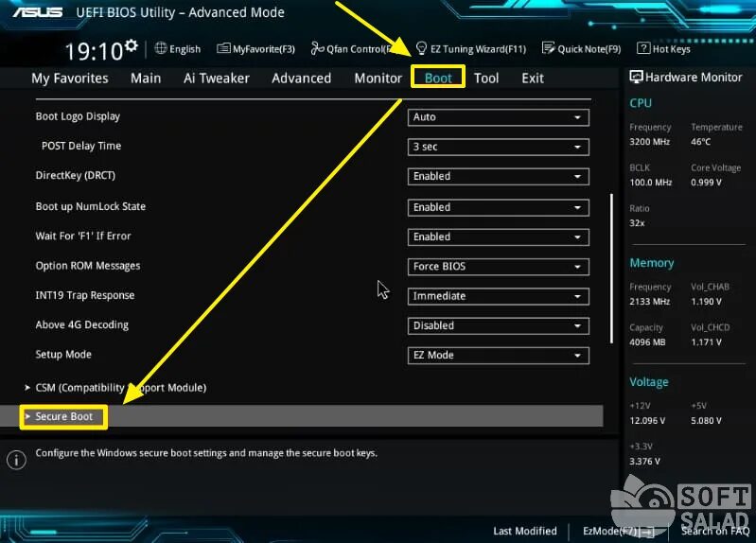Click the English language button
The height and width of the screenshot is (543, 756).
click(x=178, y=48)
